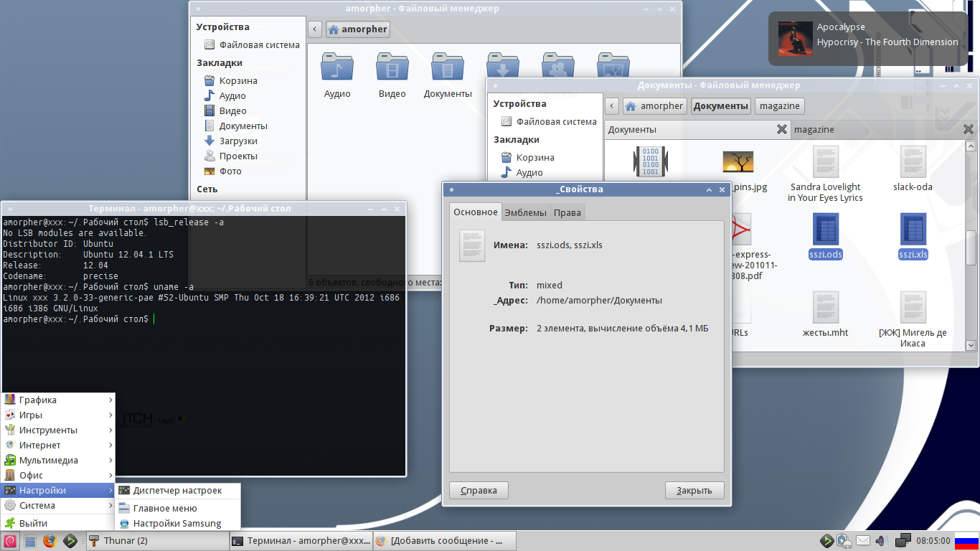
Task: Switch to Эмблемы tab in properties
Action: [x=526, y=212]
